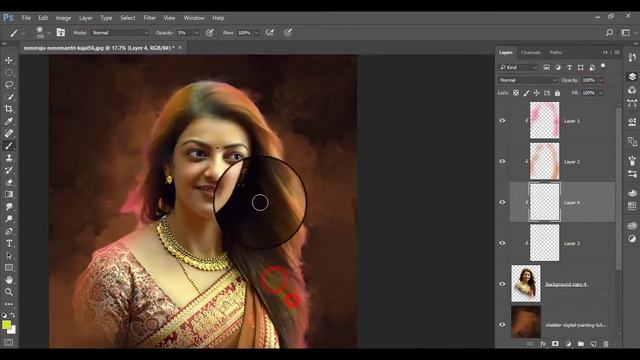Open the brush preset picker dropdown
Screen dimensions: 640x360
49,33
